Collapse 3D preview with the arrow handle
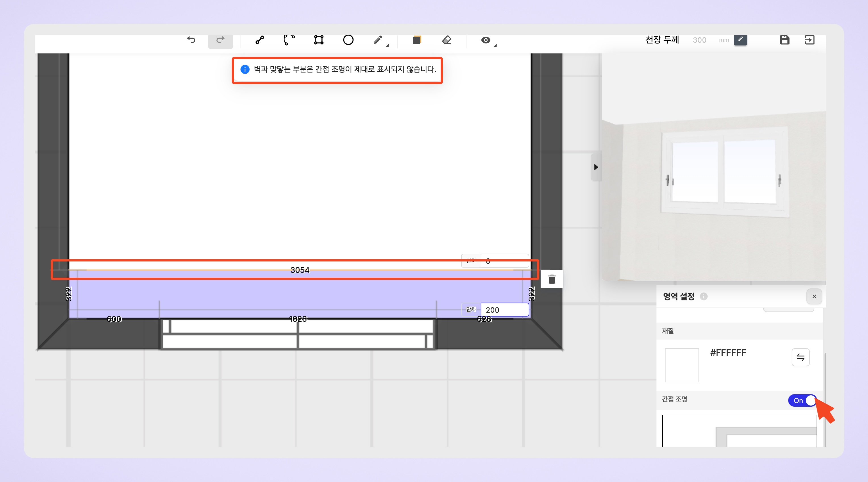The height and width of the screenshot is (482, 868). pos(596,167)
